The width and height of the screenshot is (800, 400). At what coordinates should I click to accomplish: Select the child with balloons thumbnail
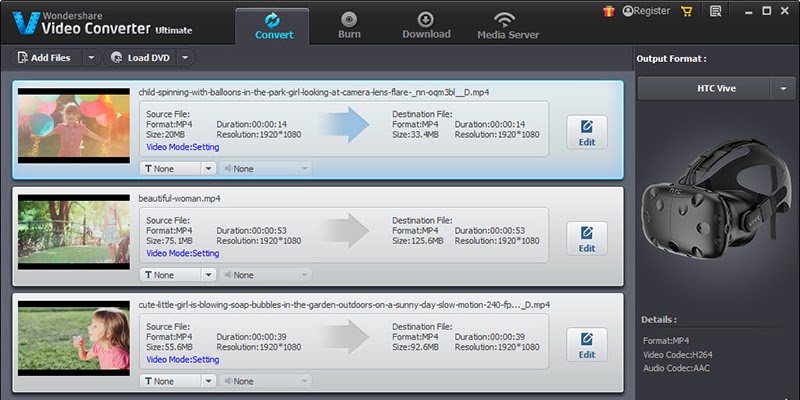click(x=74, y=126)
